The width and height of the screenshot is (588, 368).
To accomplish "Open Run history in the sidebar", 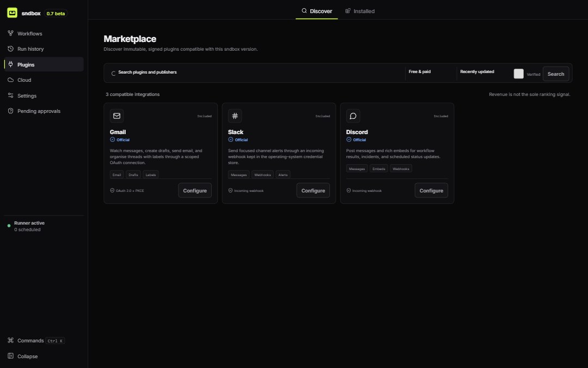I will [44, 49].
